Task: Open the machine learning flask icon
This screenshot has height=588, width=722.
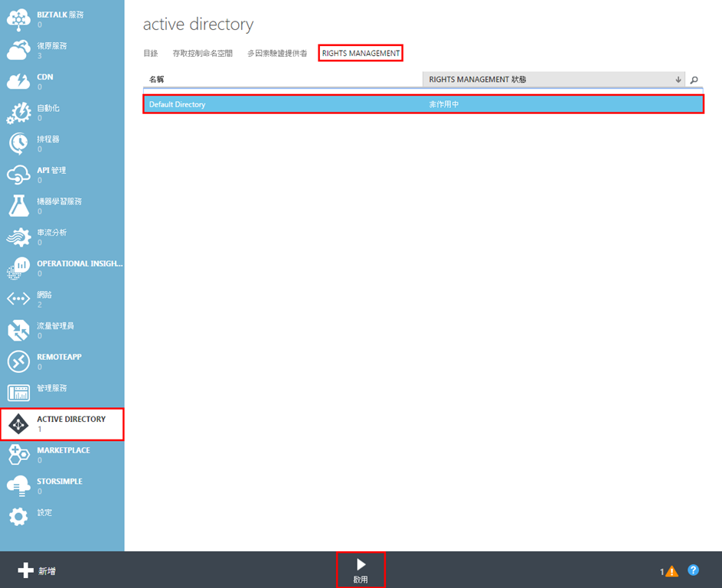Action: click(18, 206)
